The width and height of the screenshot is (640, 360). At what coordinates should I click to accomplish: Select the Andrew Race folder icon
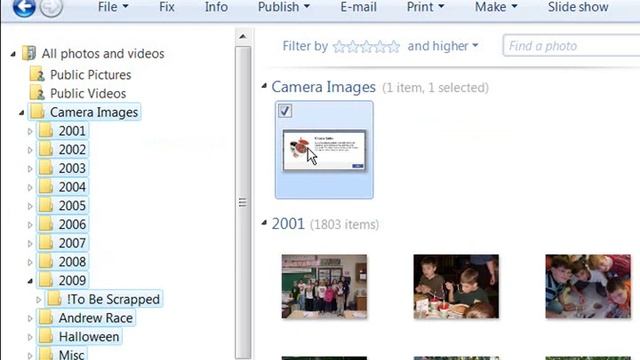(46, 318)
